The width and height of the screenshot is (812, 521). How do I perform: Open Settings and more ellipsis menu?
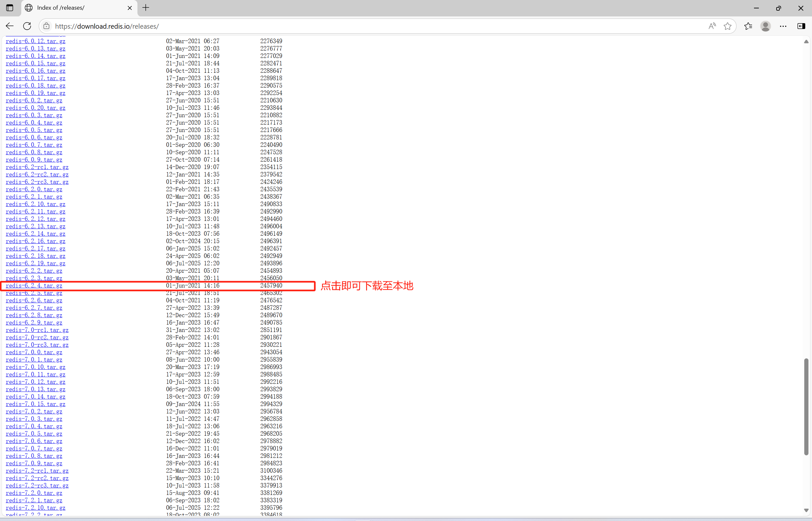coord(783,26)
